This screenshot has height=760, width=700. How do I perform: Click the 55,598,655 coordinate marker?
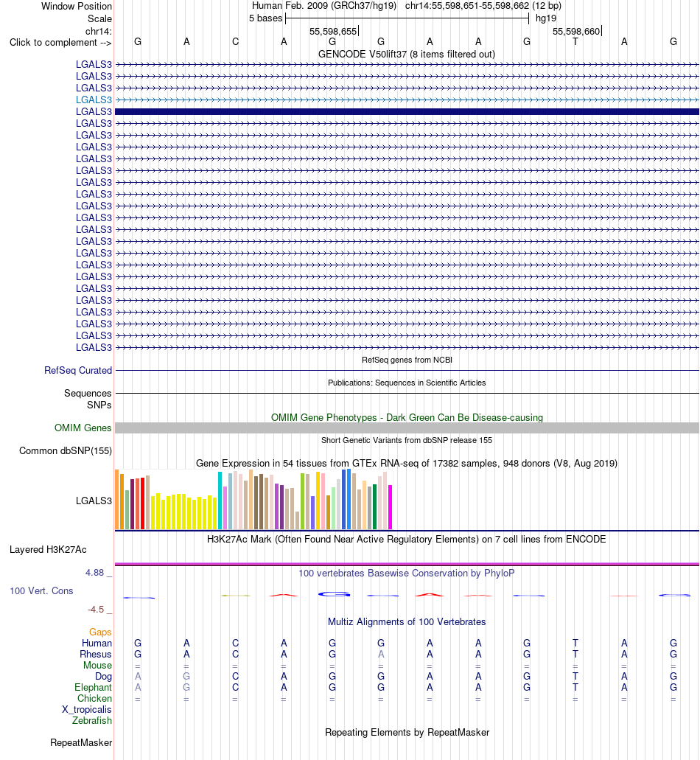click(x=333, y=32)
